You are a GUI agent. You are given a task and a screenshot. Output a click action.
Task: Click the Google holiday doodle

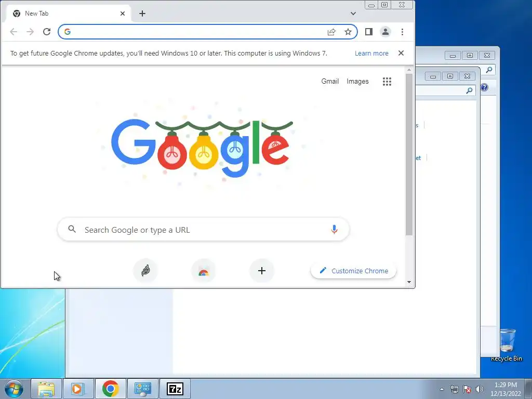[x=202, y=148]
